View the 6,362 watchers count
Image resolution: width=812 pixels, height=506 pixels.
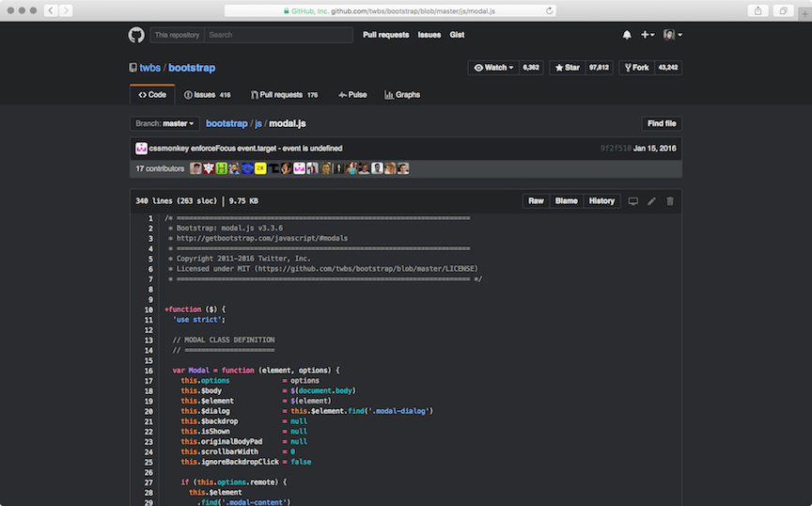click(531, 68)
